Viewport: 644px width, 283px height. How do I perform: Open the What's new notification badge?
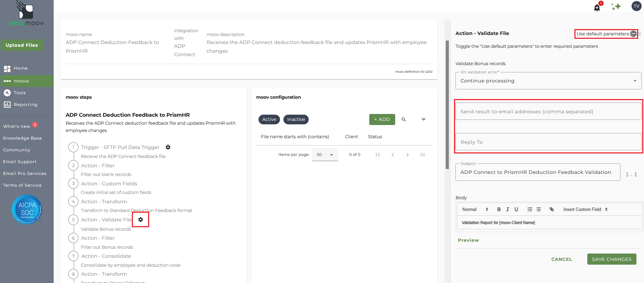pyautogui.click(x=35, y=125)
